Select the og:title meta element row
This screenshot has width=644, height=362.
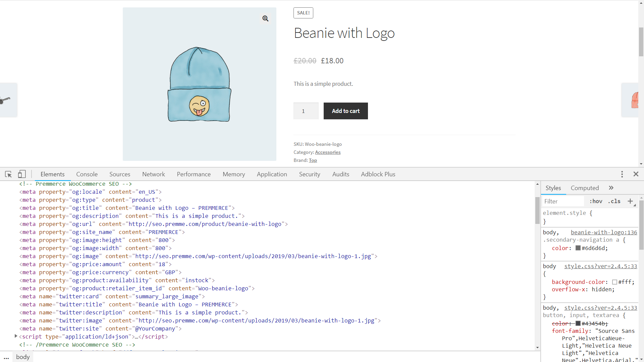[127, 208]
